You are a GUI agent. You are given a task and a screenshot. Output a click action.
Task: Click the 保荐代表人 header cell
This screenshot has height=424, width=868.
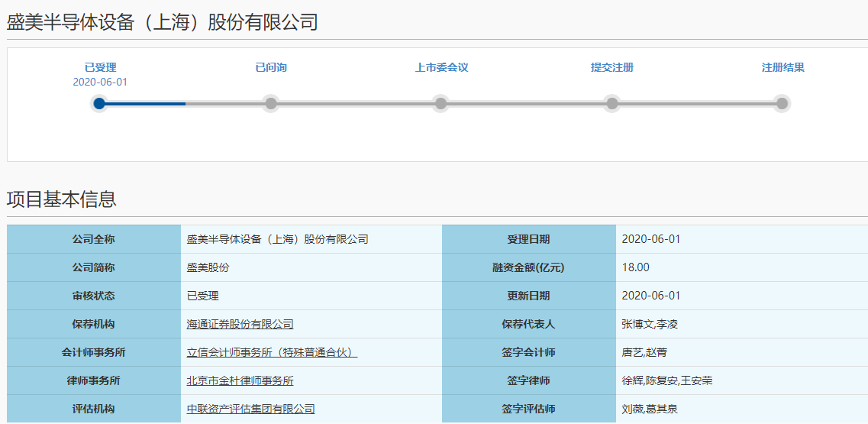tap(528, 324)
